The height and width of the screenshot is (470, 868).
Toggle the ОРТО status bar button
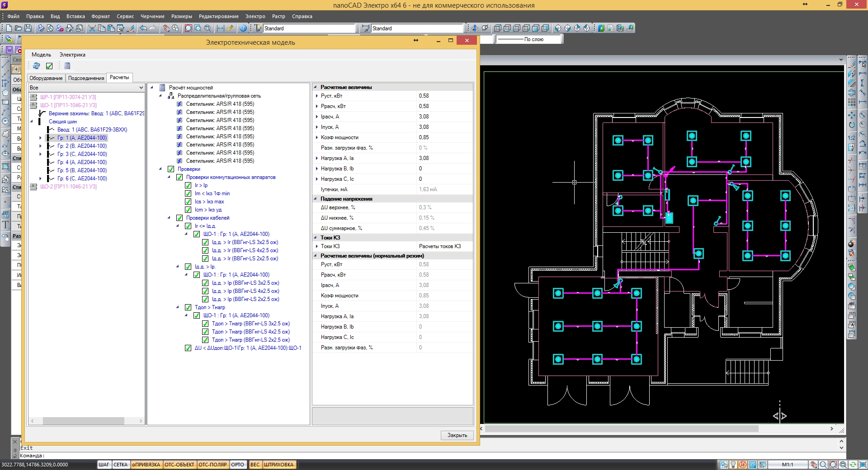[237, 465]
